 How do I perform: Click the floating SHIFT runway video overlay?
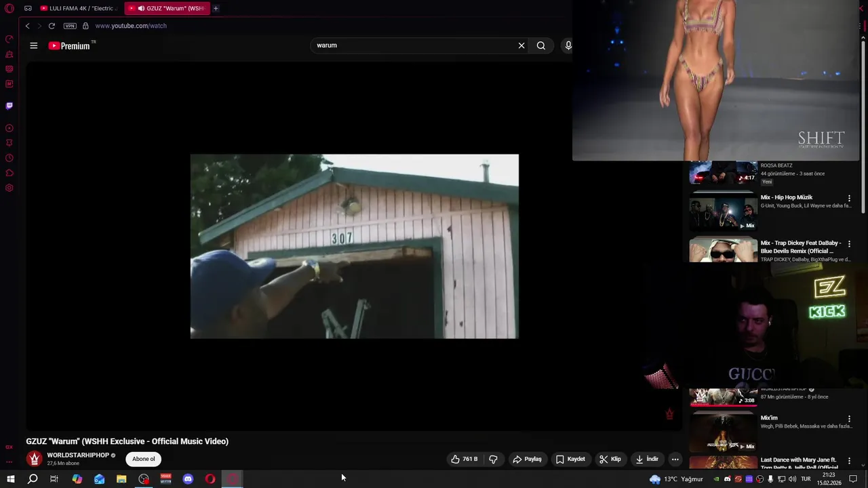(715, 80)
